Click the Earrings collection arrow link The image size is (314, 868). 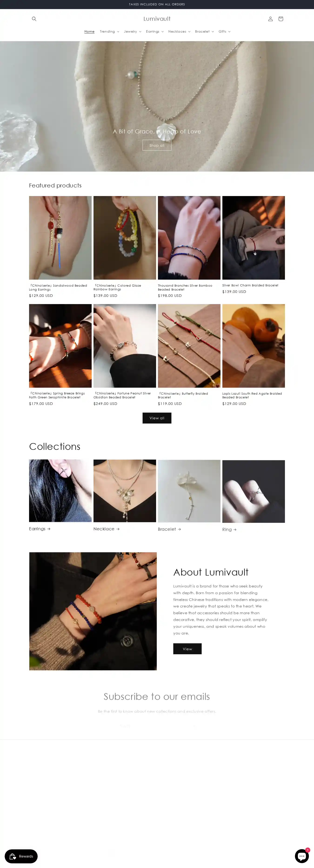(40, 529)
